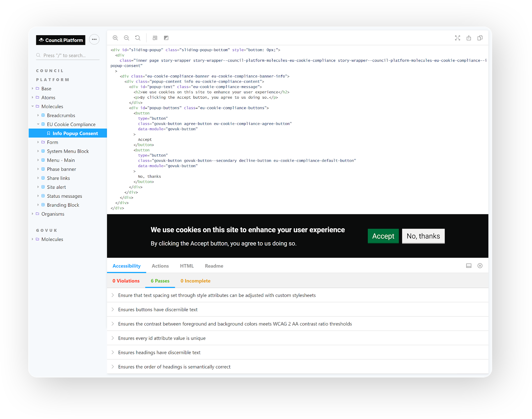Screen dimensions: 532x419
Task: Click the No, thanks button
Action: (x=423, y=236)
